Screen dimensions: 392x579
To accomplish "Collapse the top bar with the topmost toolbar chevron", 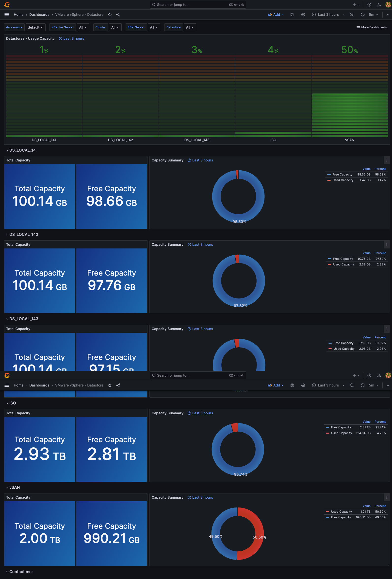I will [x=388, y=15].
